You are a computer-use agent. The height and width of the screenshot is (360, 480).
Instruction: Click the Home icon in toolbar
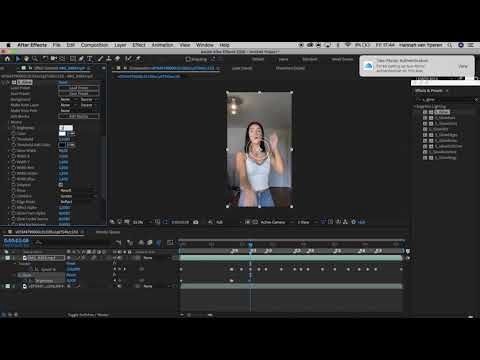coord(7,59)
